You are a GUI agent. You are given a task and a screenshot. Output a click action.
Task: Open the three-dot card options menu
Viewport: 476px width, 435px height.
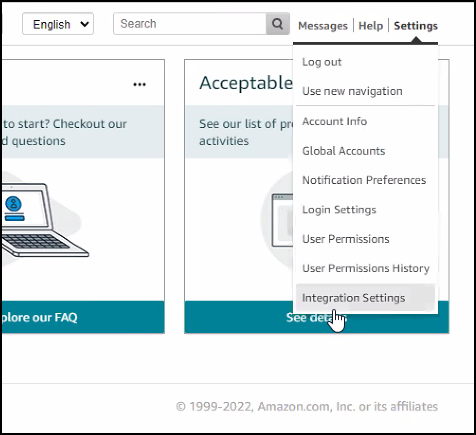(x=139, y=84)
